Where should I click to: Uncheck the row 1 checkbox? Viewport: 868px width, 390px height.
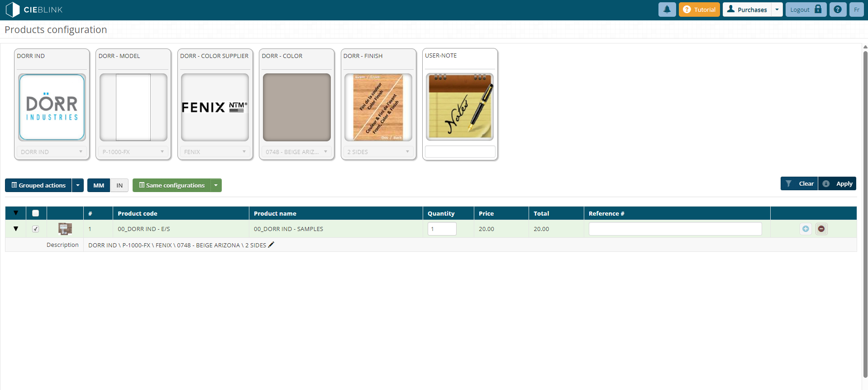point(36,229)
